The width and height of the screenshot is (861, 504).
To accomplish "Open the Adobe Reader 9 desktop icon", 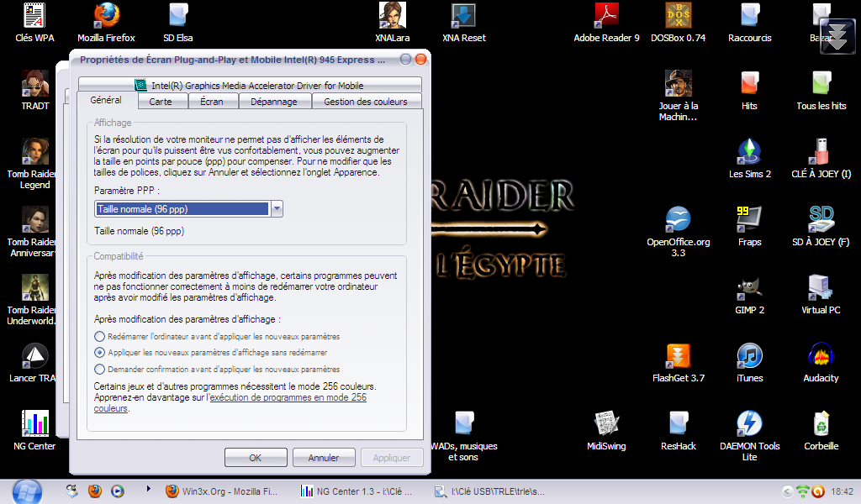I will coord(606,16).
